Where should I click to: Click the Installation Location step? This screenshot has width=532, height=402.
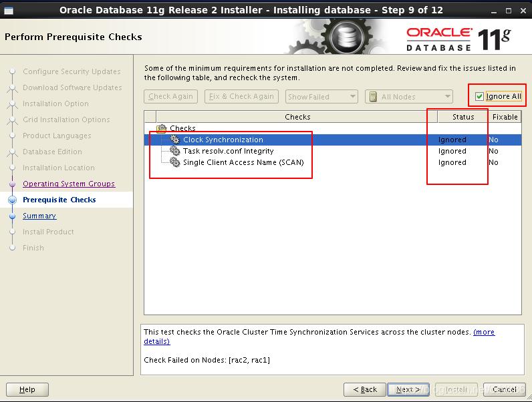[x=59, y=168]
